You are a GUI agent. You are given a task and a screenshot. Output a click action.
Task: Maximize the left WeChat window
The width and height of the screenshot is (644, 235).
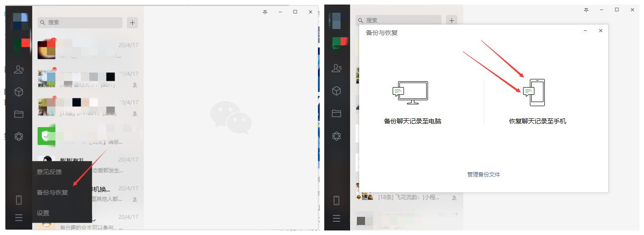[x=295, y=12]
